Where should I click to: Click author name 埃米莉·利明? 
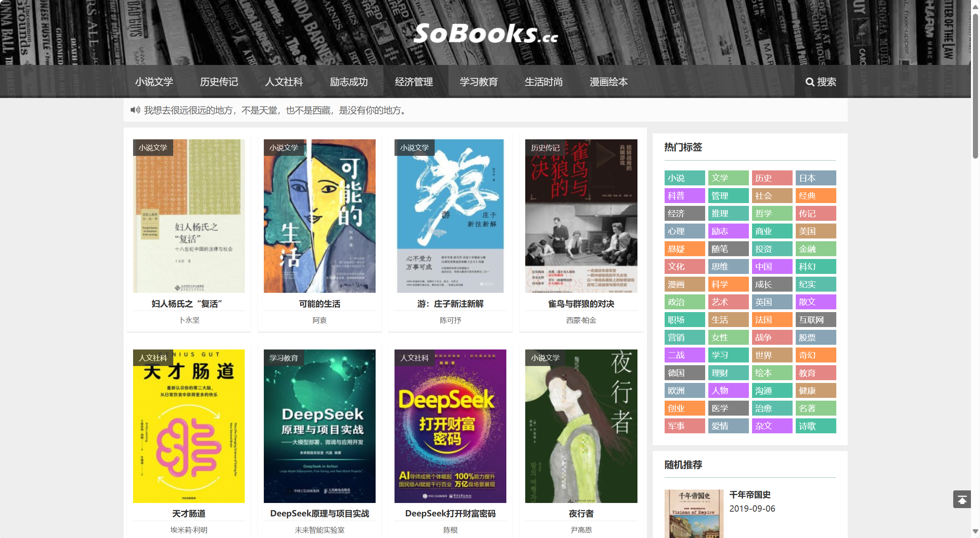tap(189, 530)
